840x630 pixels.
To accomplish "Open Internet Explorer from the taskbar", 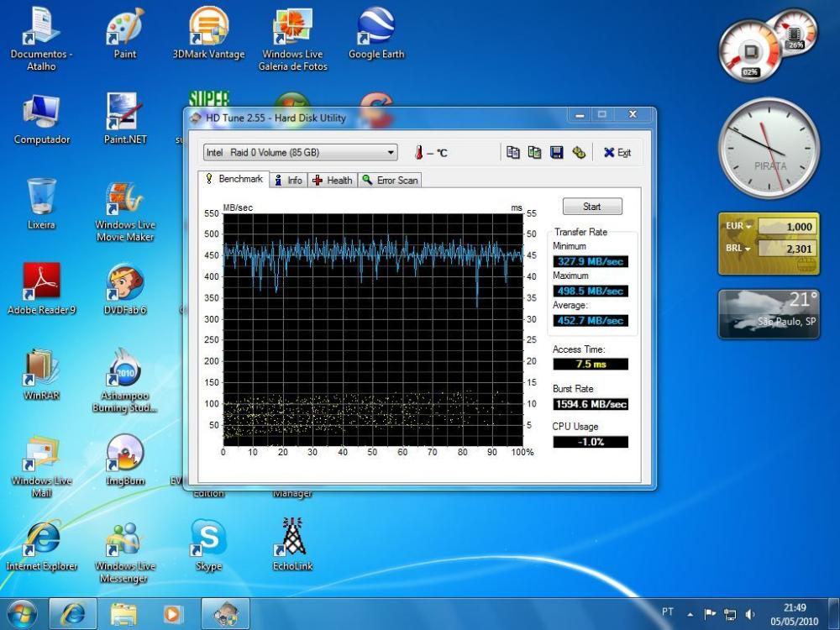I will [73, 614].
